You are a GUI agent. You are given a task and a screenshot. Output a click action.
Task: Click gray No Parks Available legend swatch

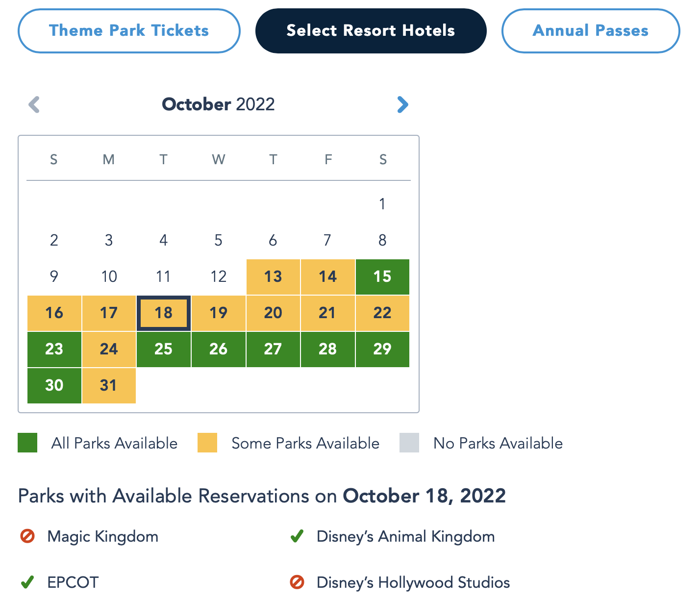pos(409,443)
